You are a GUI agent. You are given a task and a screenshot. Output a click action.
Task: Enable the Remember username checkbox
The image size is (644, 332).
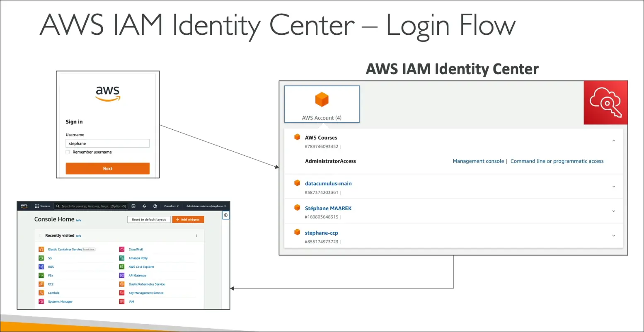[68, 152]
